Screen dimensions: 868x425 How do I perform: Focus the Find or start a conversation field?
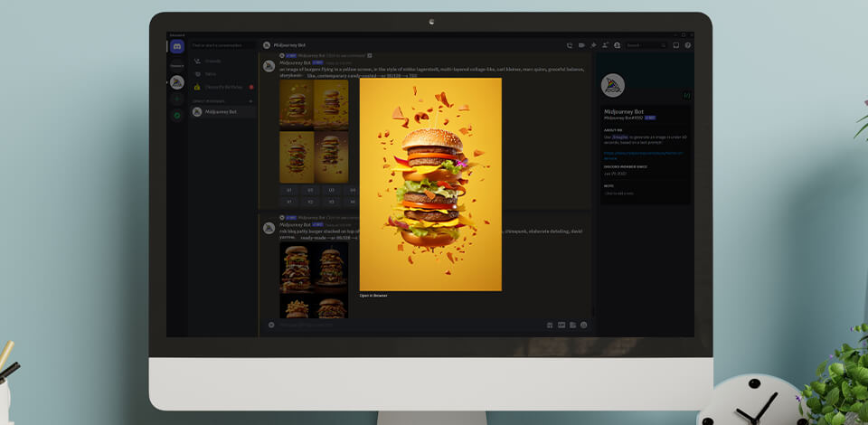point(222,45)
